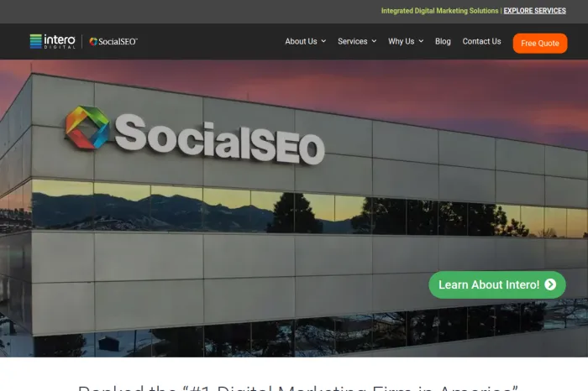
Task: Click the Ranked #1 Digital Marketing Firm heading
Action: tap(297, 388)
